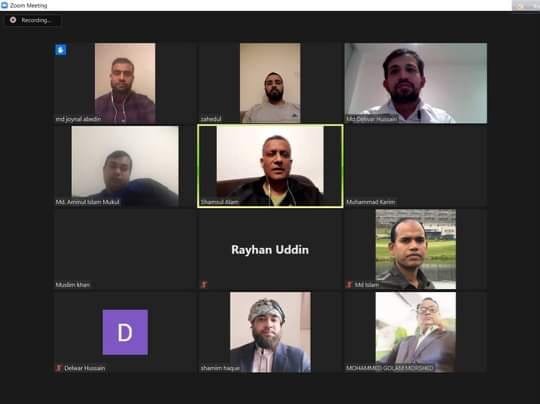Select Muhammad Karim's blank tile
540x404 pixels.
coord(416,166)
